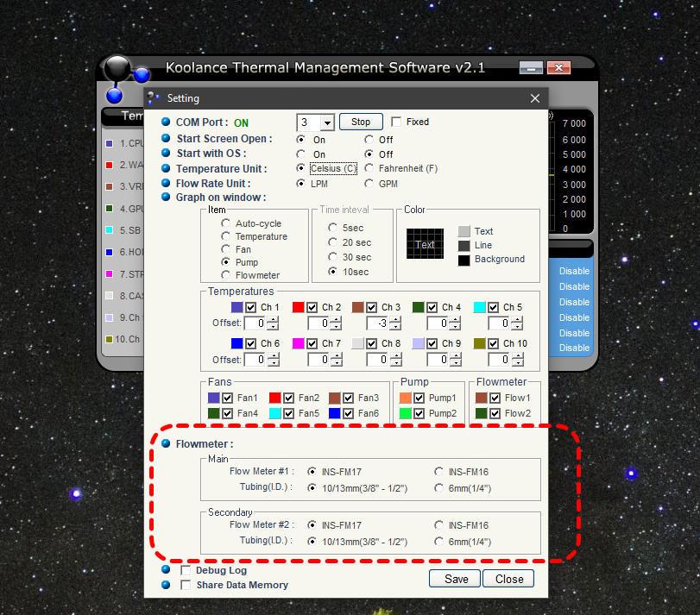Viewport: 700px width, 615px height.
Task: Click the Close button in Setting
Action: tap(508, 579)
